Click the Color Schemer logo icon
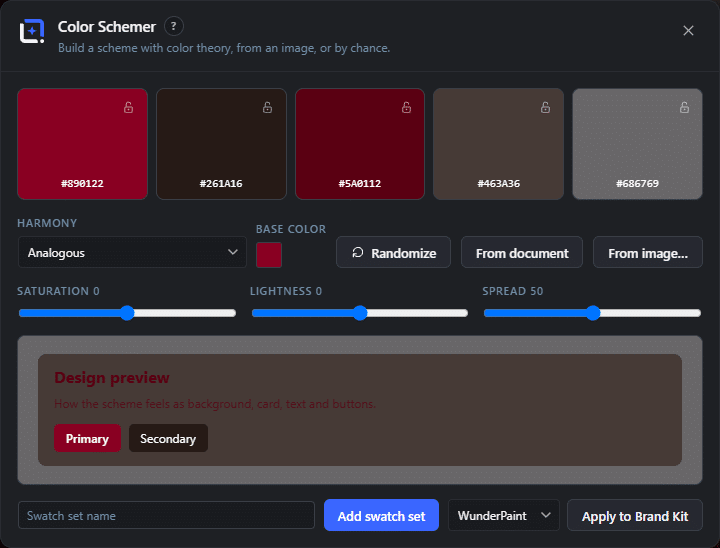The width and height of the screenshot is (720, 548). pyautogui.click(x=32, y=31)
